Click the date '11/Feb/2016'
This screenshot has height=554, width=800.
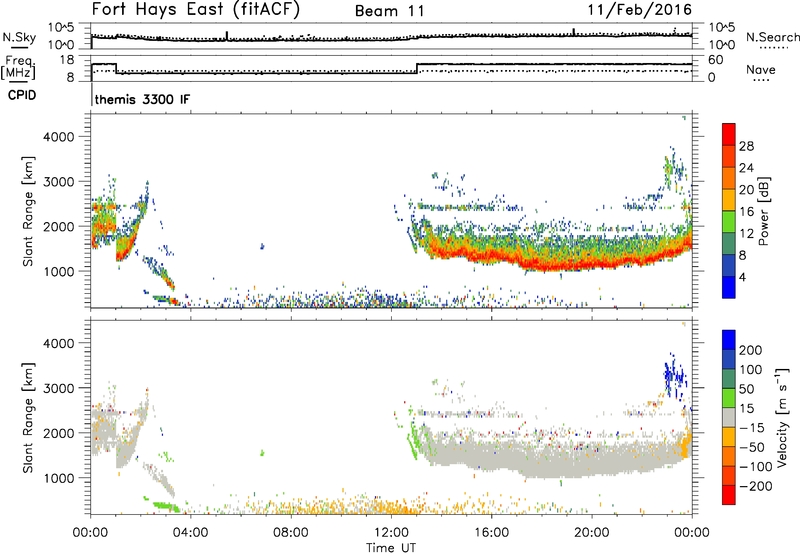[x=639, y=10]
